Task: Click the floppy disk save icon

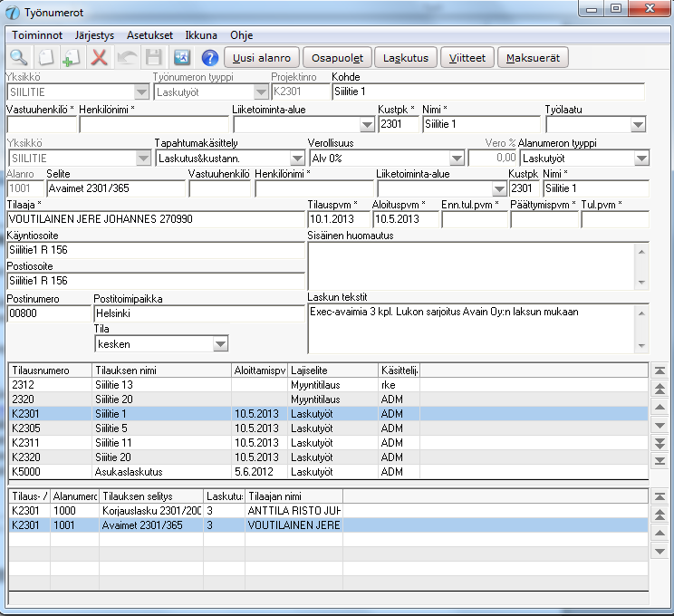Action: tap(153, 58)
